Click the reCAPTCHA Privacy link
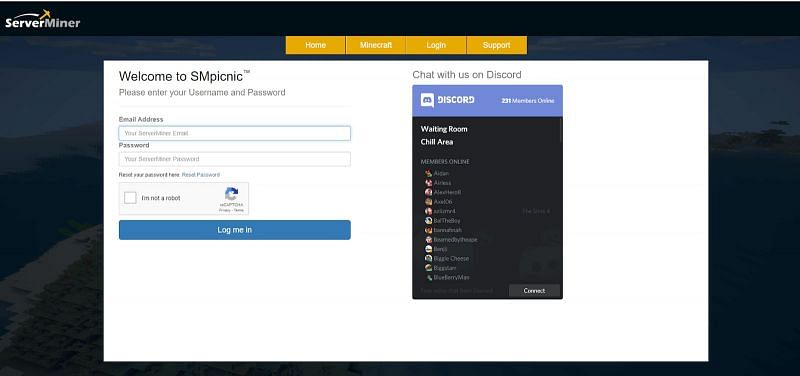Viewport: 800px width, 376px height. [224, 210]
